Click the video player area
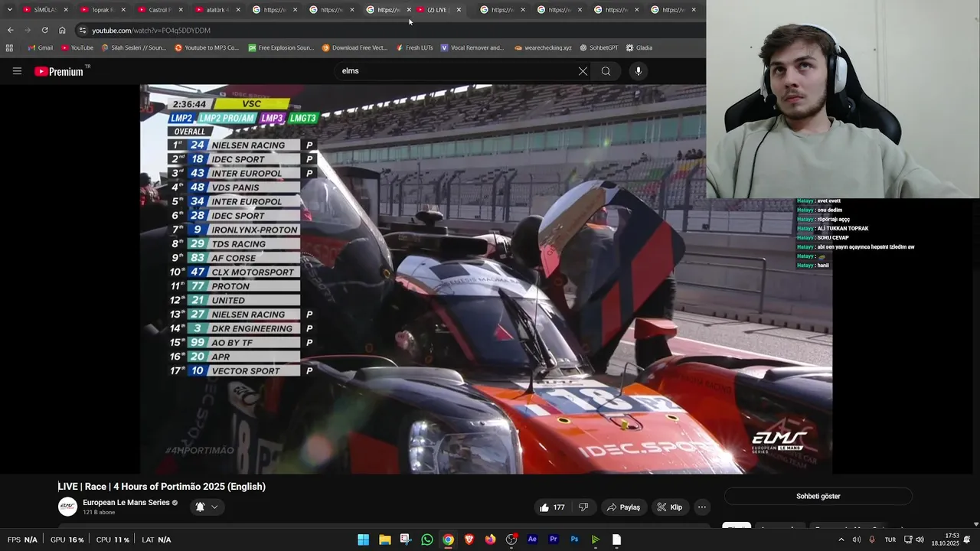980x551 pixels. [x=485, y=279]
